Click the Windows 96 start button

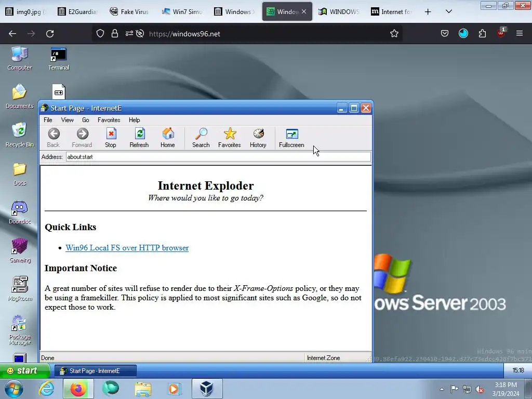coord(24,370)
